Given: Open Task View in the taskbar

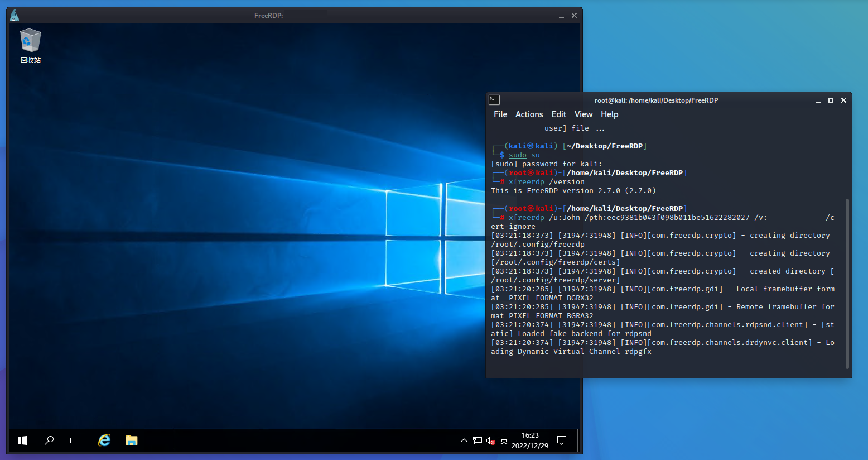Looking at the screenshot, I should tap(76, 440).
